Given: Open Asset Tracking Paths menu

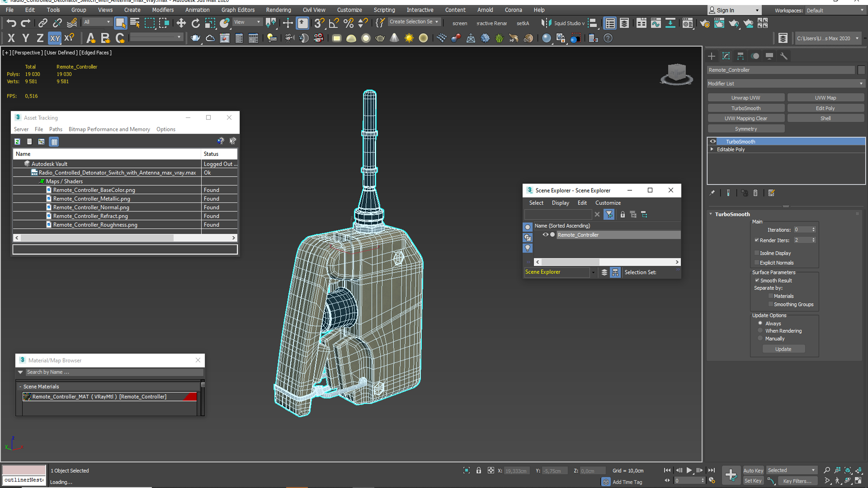Looking at the screenshot, I should [x=56, y=129].
